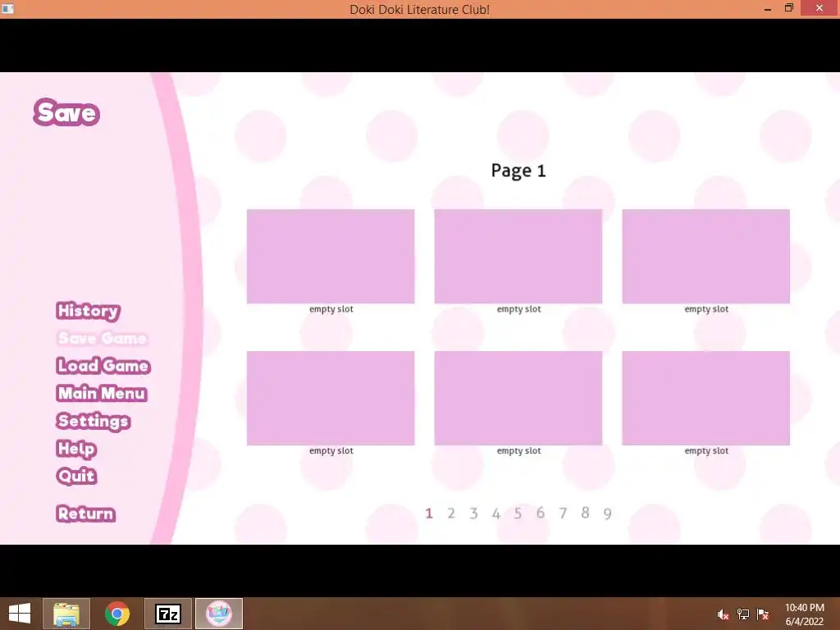Image resolution: width=840 pixels, height=630 pixels.
Task: Save to the bottom-middle empty slot
Action: point(518,398)
